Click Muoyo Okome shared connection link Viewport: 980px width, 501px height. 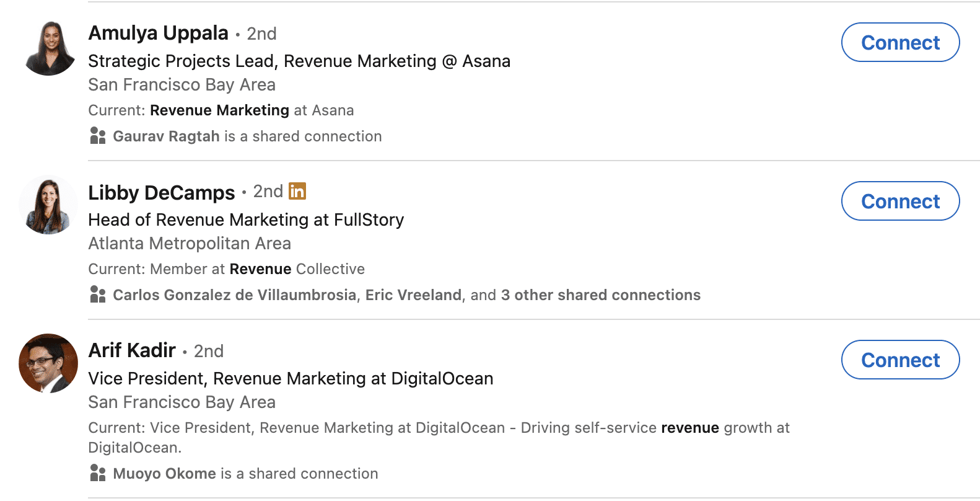click(164, 474)
